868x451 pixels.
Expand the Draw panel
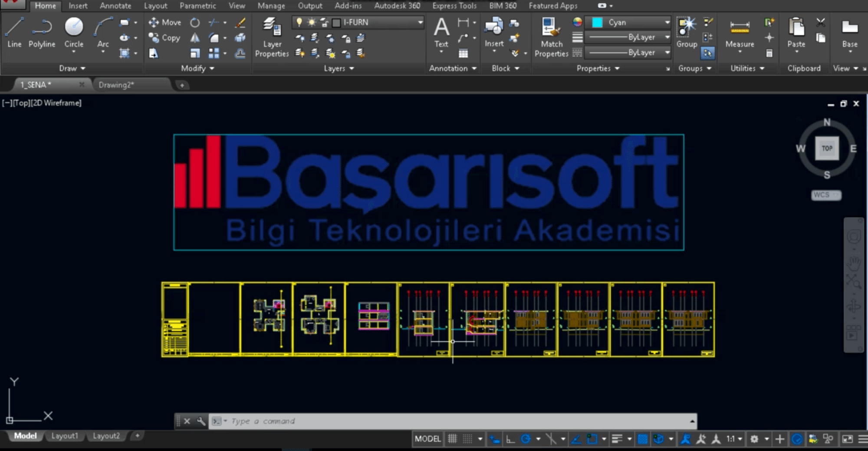pos(72,68)
